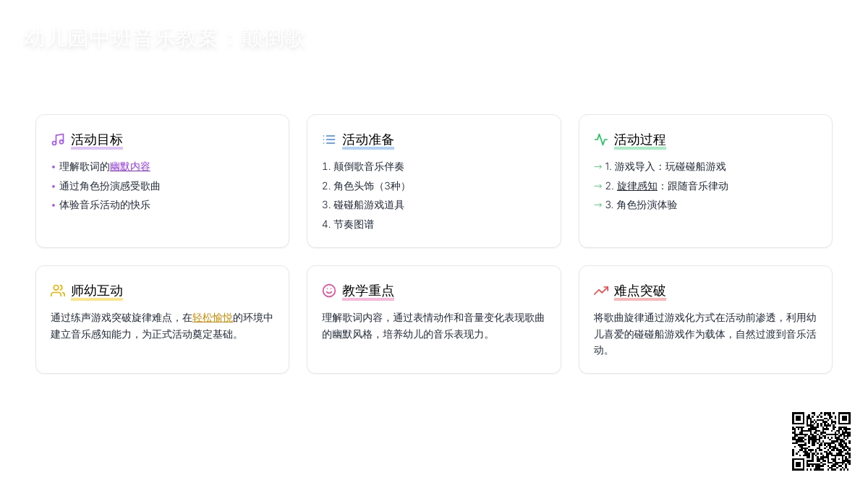
Task: Click the 难点突破 paragraph about 碰碰船游戏
Action: point(705,334)
